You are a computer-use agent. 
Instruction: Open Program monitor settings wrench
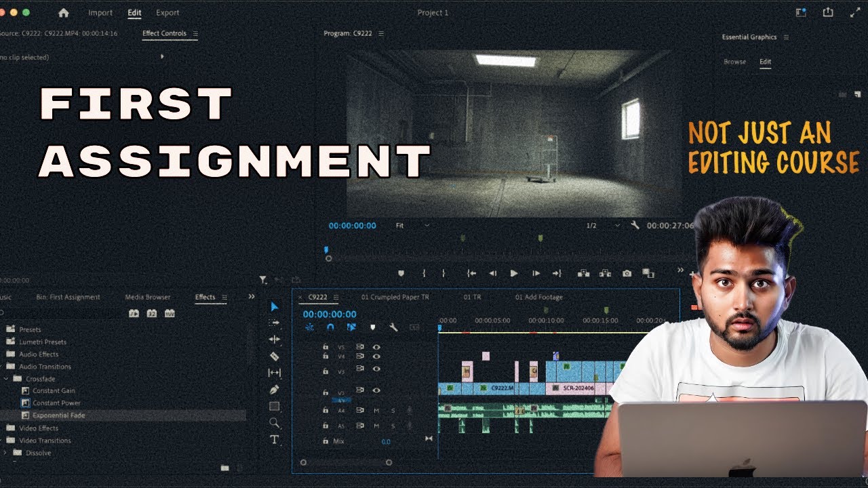pyautogui.click(x=635, y=225)
